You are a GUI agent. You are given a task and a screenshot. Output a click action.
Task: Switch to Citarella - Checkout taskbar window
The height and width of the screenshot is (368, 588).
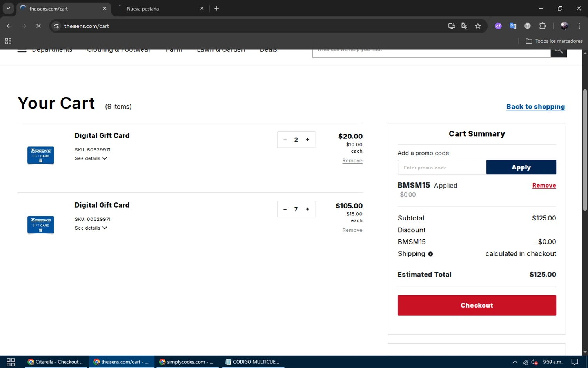tap(56, 362)
